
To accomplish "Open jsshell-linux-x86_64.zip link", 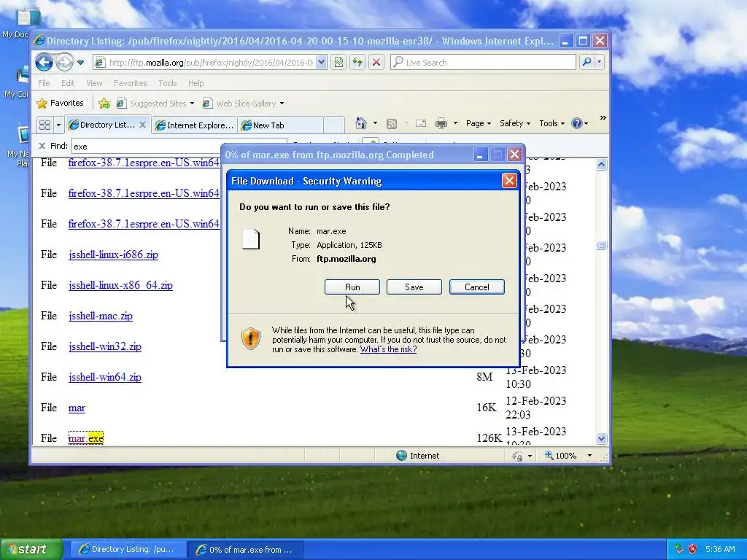I will point(120,285).
